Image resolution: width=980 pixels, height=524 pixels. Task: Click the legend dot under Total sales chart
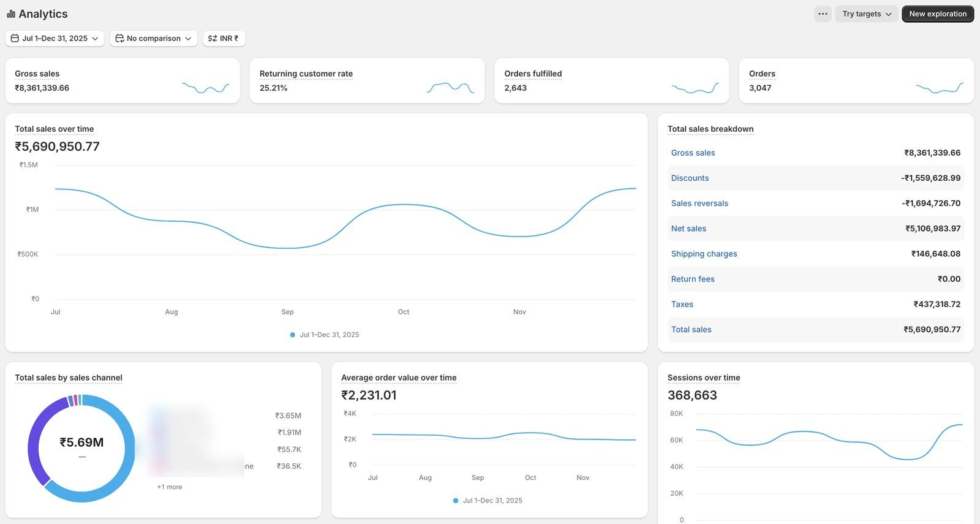[x=292, y=335]
